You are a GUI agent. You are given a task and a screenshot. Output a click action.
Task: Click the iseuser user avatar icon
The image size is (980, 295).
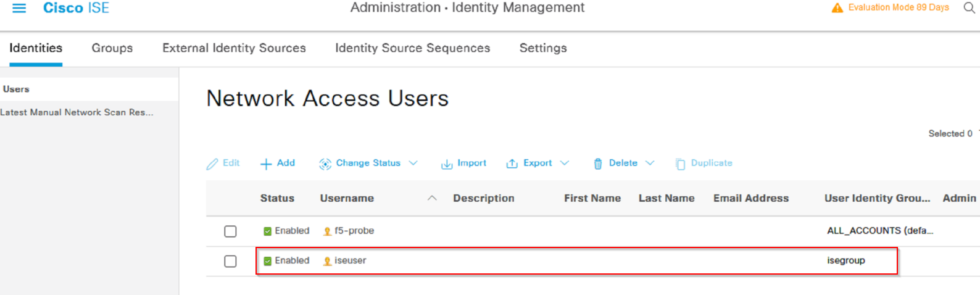click(x=327, y=261)
